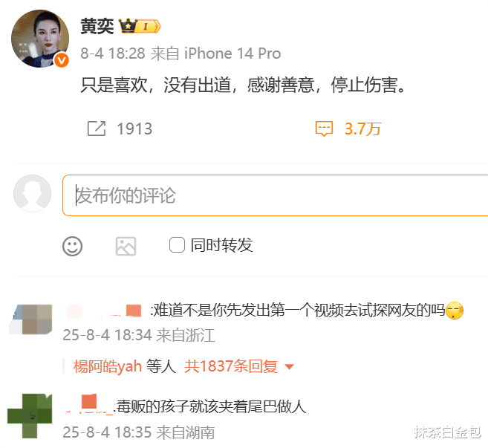Click the orange verified V badge
This screenshot has width=488, height=448.
(x=62, y=59)
